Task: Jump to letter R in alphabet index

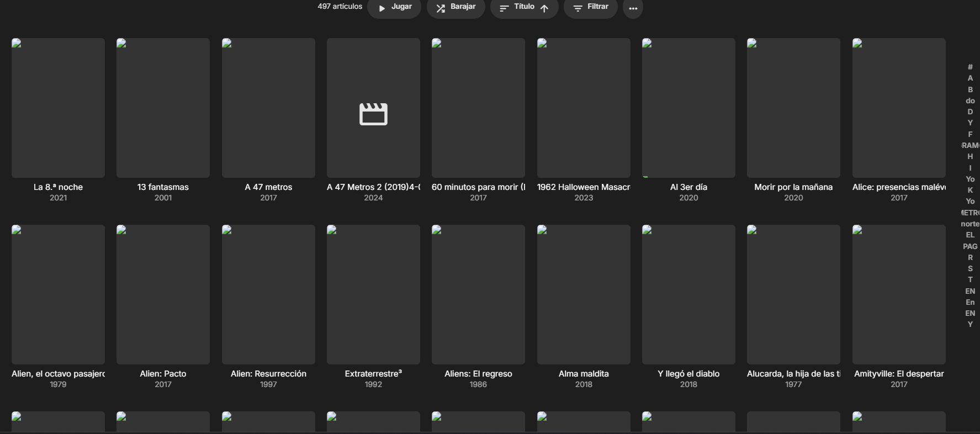Action: click(x=970, y=257)
